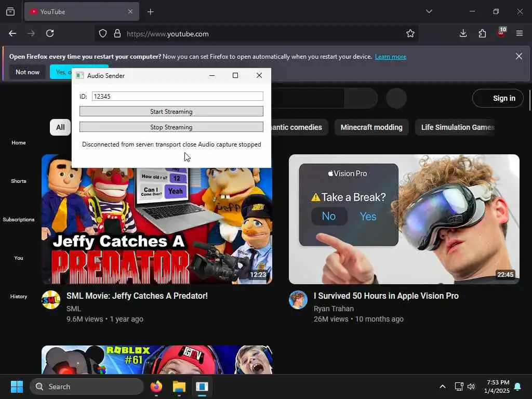Open History in YouTube sidebar
The height and width of the screenshot is (399, 532).
click(19, 297)
